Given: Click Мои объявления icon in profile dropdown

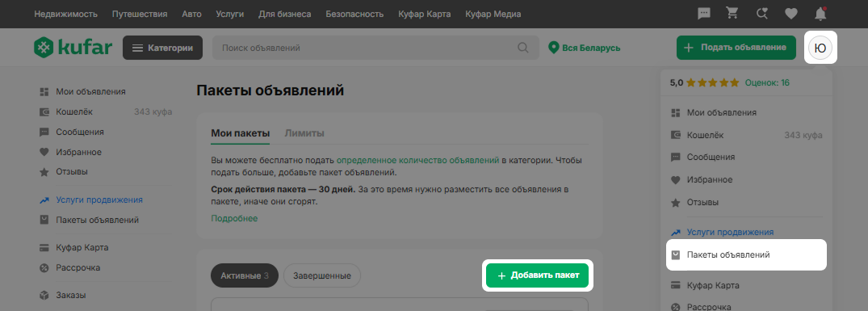Looking at the screenshot, I should (x=675, y=113).
